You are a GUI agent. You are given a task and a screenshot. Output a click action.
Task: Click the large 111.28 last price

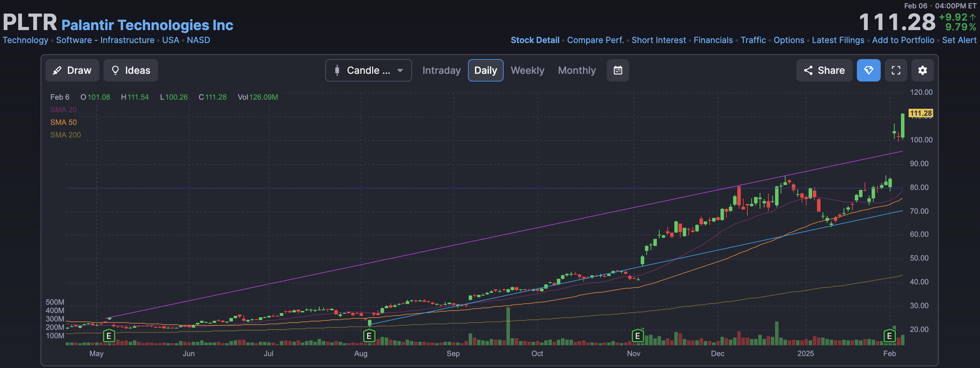[897, 22]
